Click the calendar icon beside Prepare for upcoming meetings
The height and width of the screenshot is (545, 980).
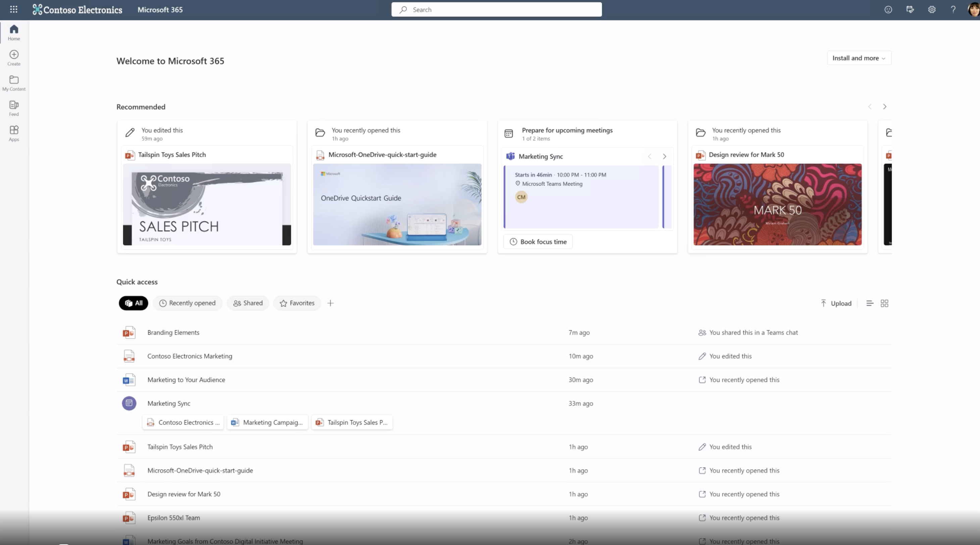(509, 134)
